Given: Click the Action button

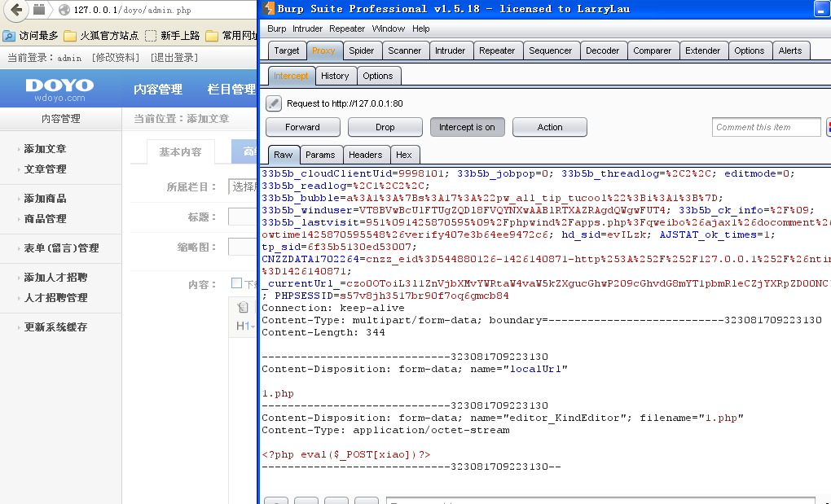Looking at the screenshot, I should point(550,127).
